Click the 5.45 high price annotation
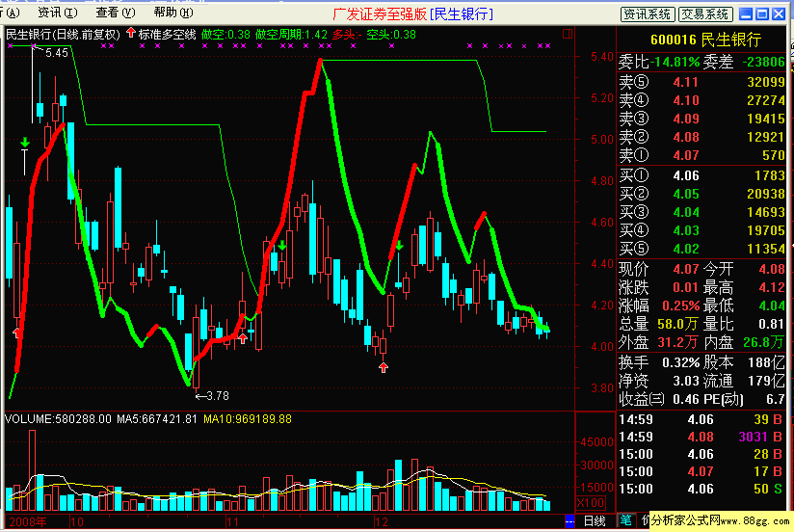Image resolution: width=794 pixels, height=532 pixels. 57,53
